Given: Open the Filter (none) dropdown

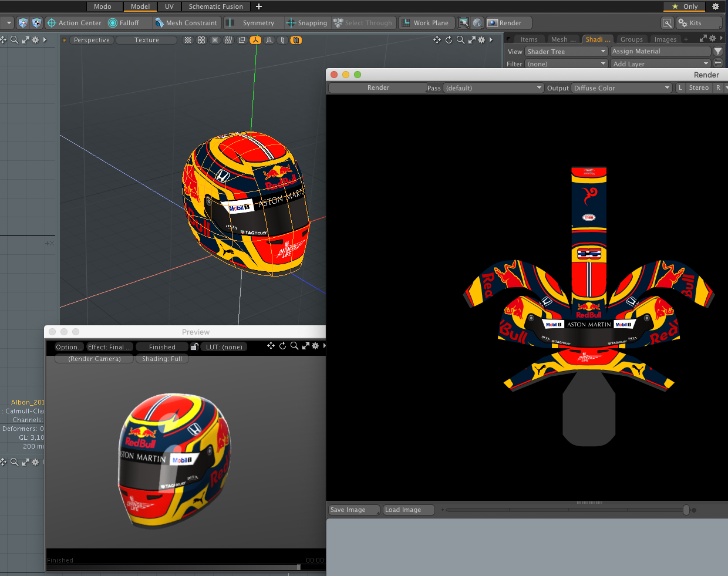Looking at the screenshot, I should tap(566, 64).
